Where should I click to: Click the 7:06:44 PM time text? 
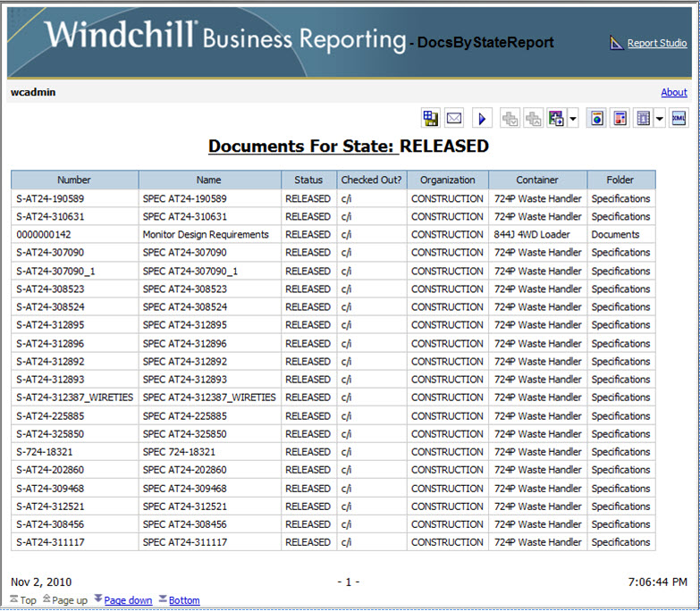[658, 582]
